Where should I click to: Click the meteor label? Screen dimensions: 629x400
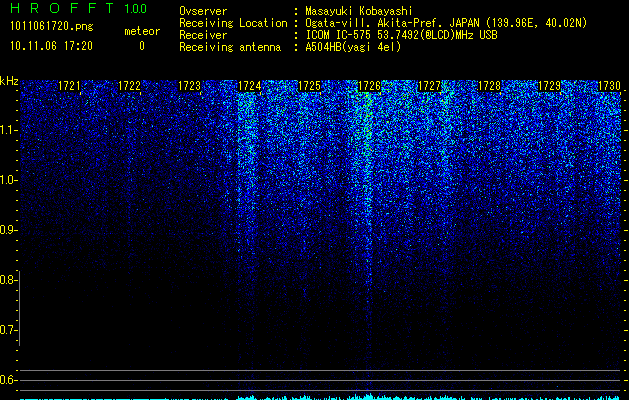(x=142, y=31)
